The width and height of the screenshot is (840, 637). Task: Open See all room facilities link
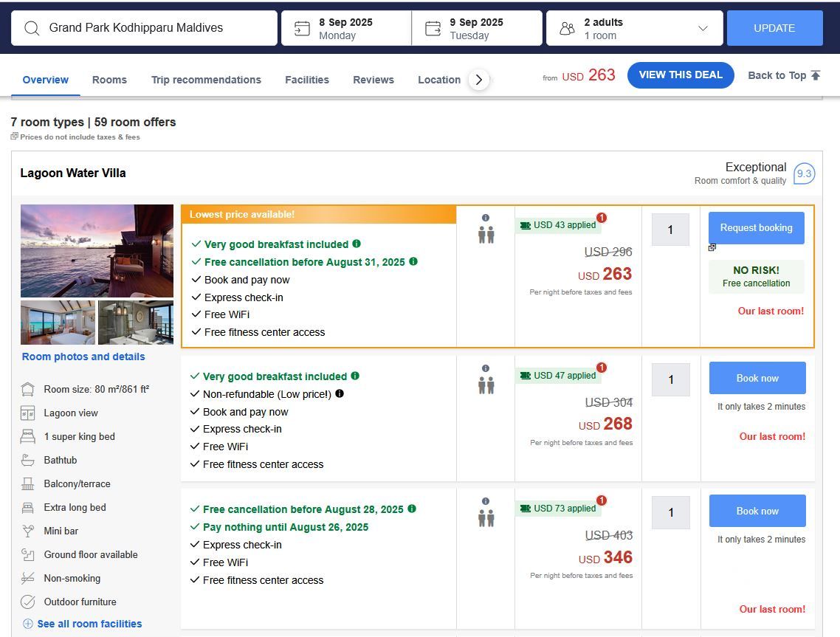(x=89, y=624)
